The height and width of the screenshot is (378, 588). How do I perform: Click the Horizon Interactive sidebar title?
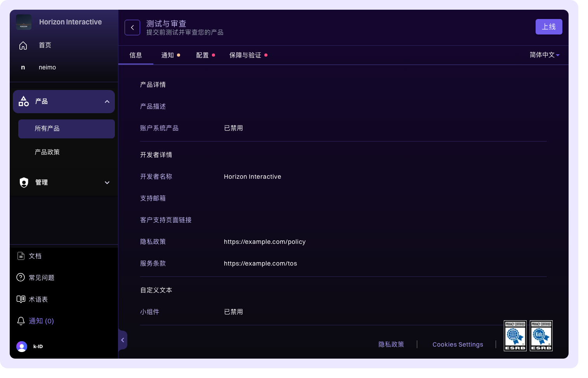(x=71, y=22)
